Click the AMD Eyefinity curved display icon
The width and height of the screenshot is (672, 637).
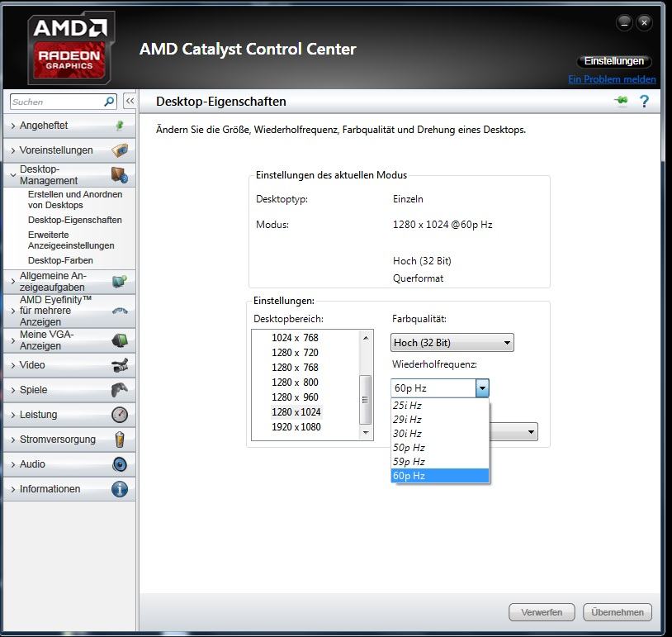(120, 311)
